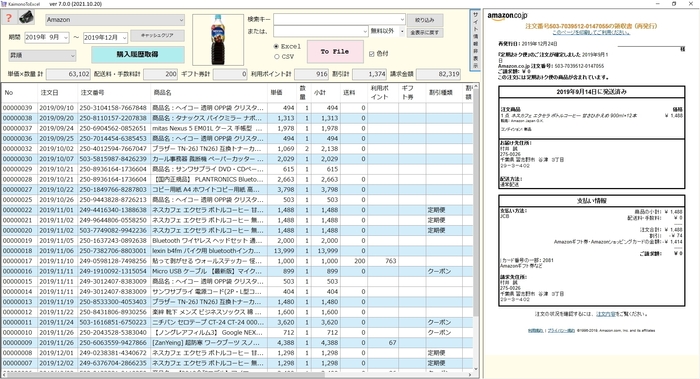Select the [ZanYeing] 超防寒 ワークブーツ row
The image size is (700, 379).
pyautogui.click(x=237, y=343)
